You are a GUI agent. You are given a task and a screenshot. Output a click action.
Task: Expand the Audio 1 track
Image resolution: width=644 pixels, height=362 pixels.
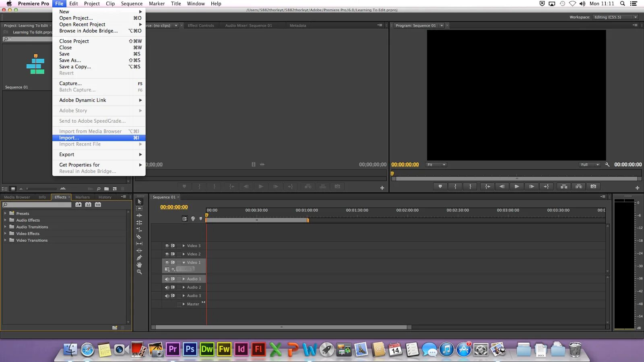(184, 279)
